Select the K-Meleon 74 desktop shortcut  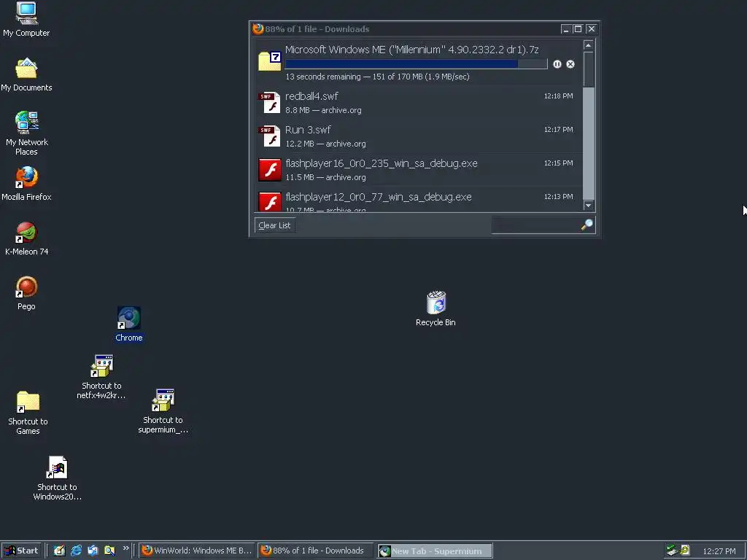click(x=26, y=238)
